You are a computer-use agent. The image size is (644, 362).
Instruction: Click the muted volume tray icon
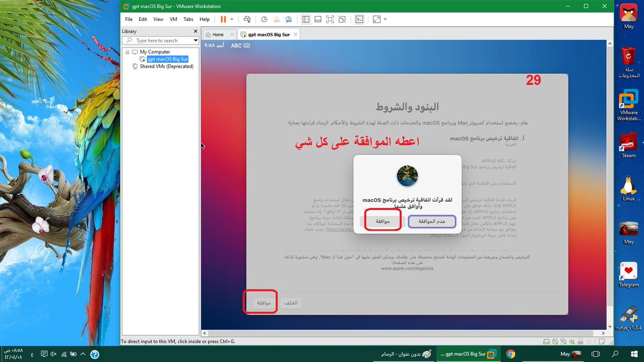[54, 354]
